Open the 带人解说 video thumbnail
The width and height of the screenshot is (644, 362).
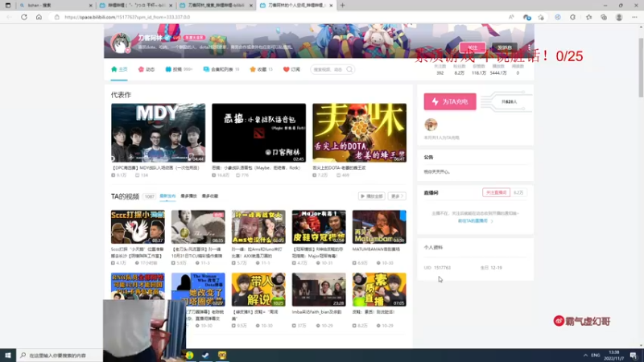258,290
